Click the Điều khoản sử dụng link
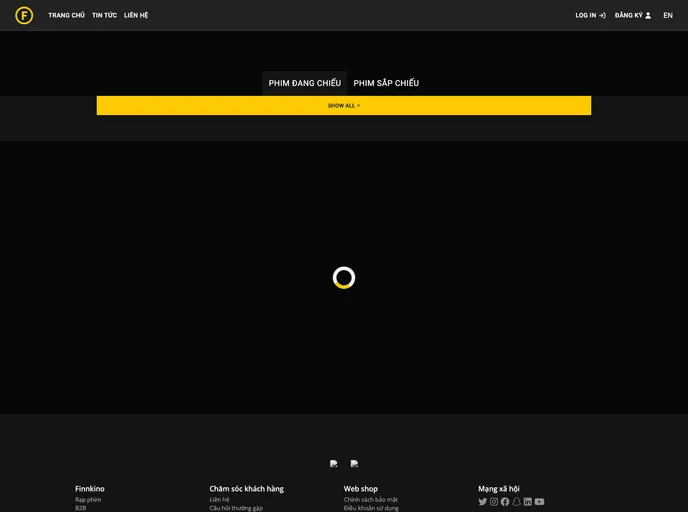Image resolution: width=688 pixels, height=512 pixels. pyautogui.click(x=371, y=508)
